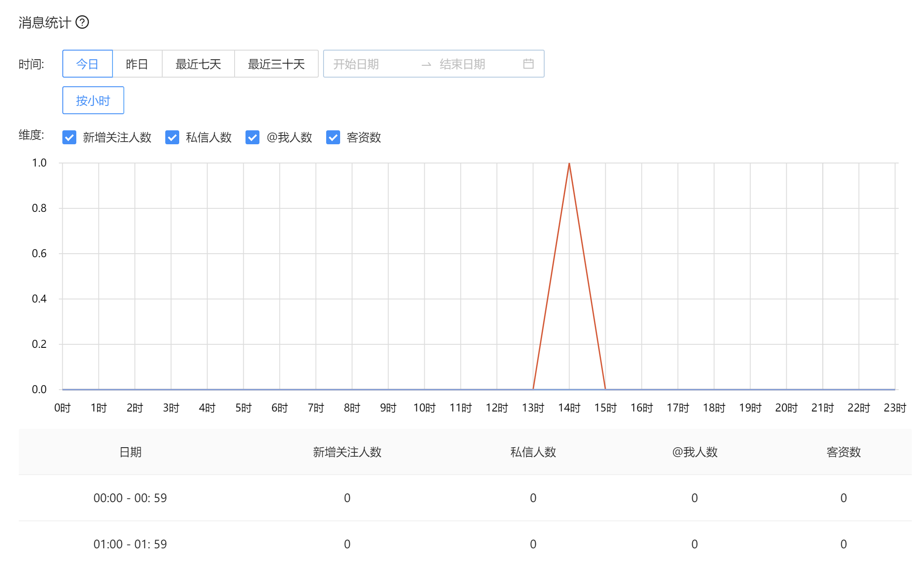Click the arrow icon between the date inputs
The height and width of the screenshot is (564, 924).
coord(426,64)
